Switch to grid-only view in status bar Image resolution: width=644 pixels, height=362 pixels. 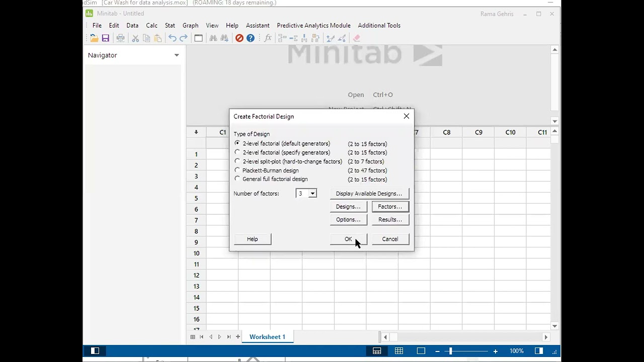click(399, 351)
